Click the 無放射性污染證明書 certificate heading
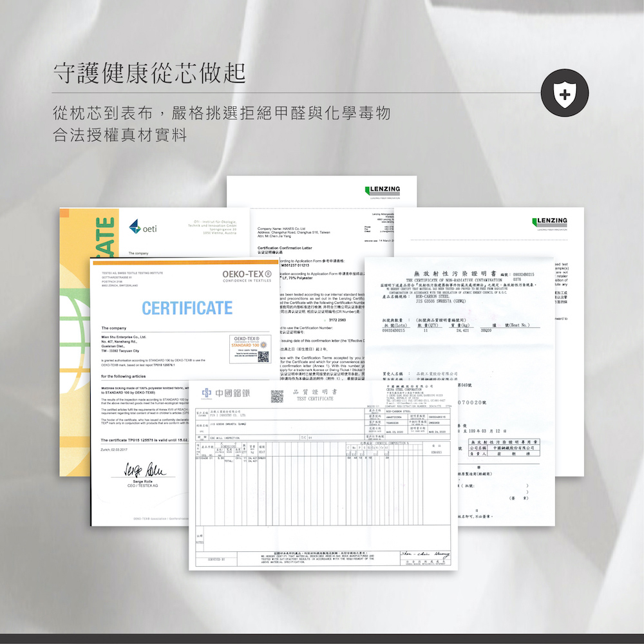 click(455, 274)
